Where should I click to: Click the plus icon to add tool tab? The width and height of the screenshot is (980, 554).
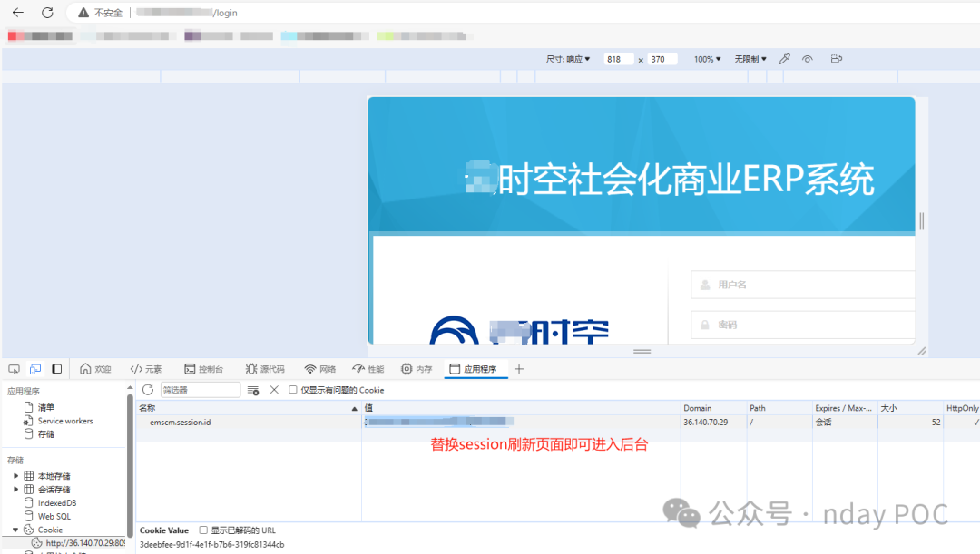(x=519, y=369)
